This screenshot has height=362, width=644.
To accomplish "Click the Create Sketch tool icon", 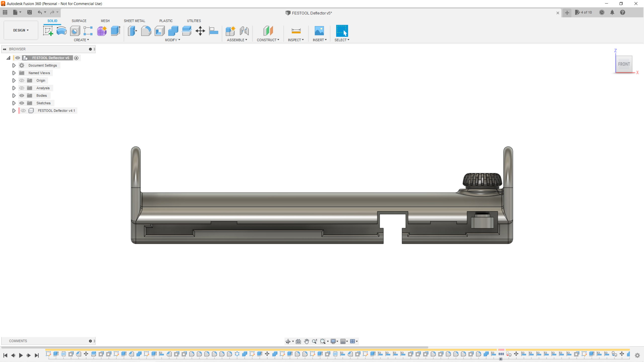I will pos(48,31).
